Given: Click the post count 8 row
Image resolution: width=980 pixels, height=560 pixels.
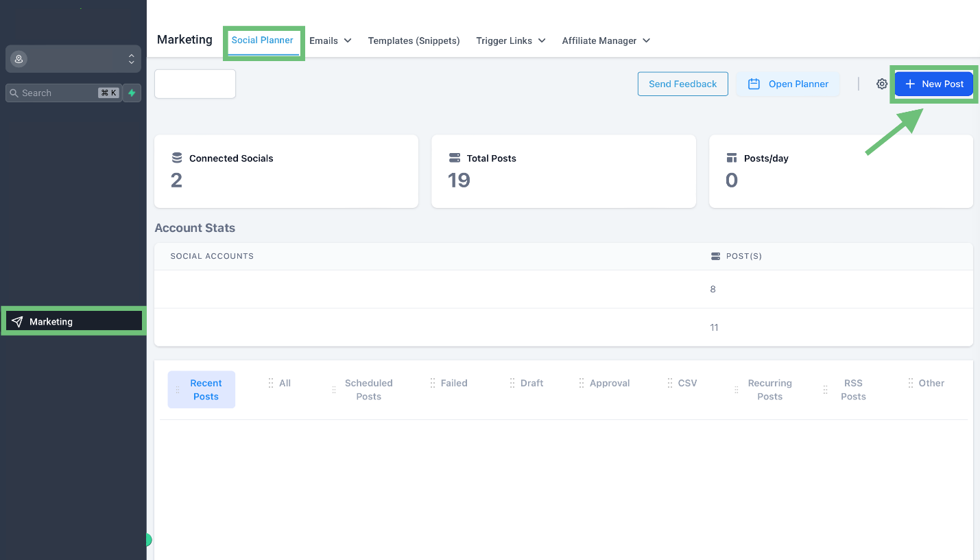Looking at the screenshot, I should pyautogui.click(x=564, y=289).
